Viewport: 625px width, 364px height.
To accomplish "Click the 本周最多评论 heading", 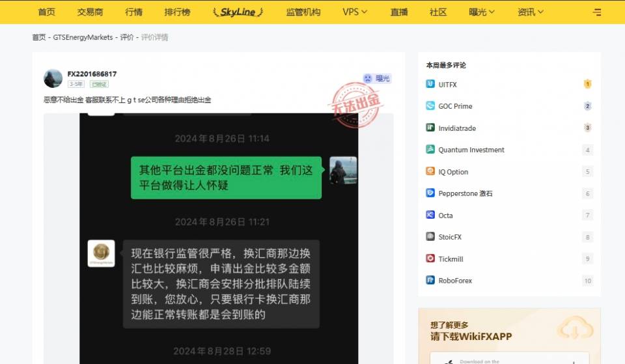I will 446,65.
